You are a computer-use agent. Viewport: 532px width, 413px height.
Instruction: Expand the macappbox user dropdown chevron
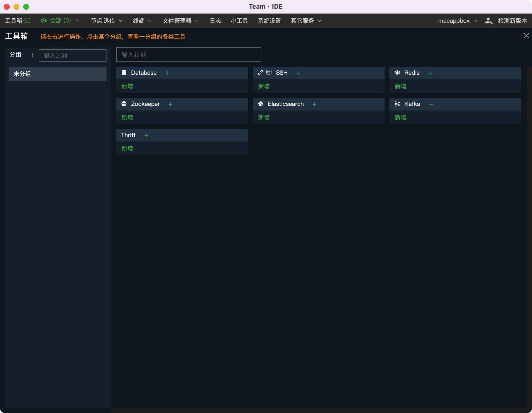477,21
